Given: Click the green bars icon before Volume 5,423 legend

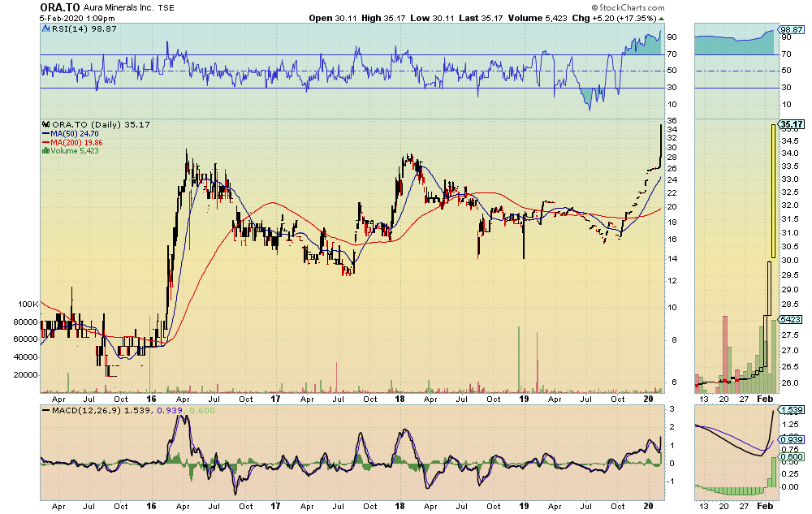Looking at the screenshot, I should (46, 151).
